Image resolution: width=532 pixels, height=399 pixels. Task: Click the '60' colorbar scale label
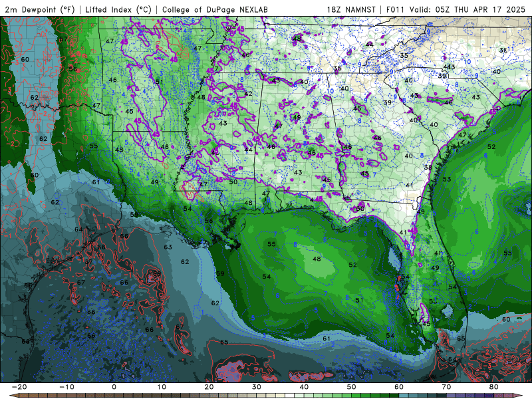tap(399, 387)
